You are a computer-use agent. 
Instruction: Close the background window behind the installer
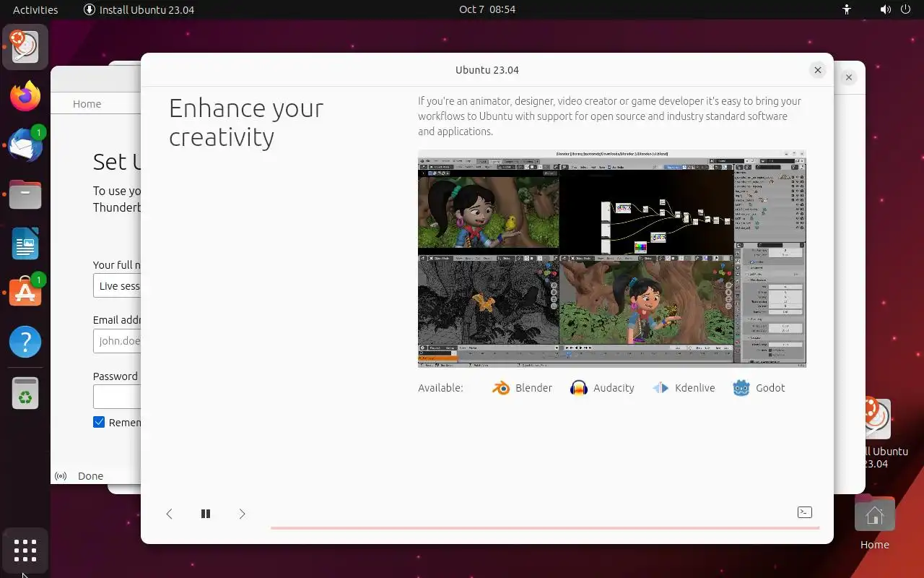click(849, 77)
